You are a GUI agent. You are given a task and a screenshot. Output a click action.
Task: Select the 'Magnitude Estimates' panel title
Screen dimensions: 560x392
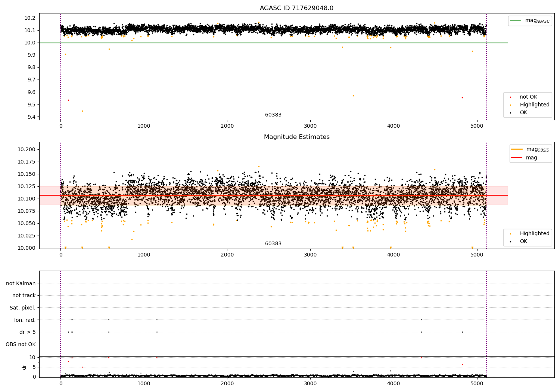[x=296, y=137]
